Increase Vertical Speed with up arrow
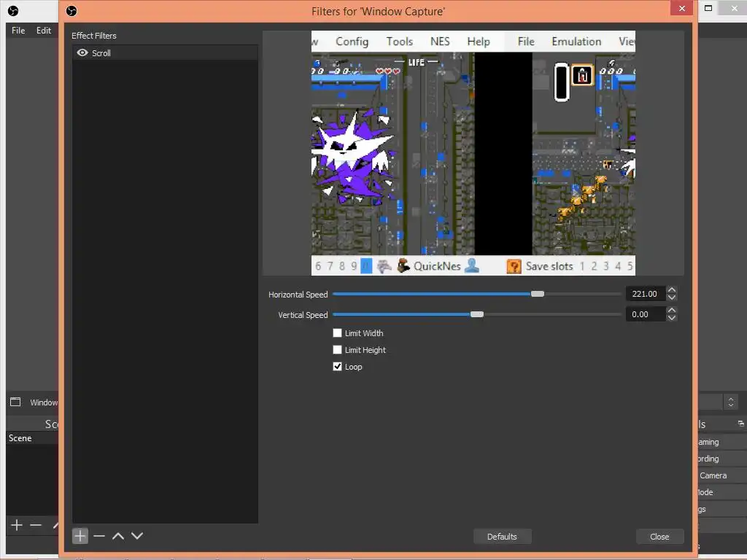 pyautogui.click(x=672, y=311)
